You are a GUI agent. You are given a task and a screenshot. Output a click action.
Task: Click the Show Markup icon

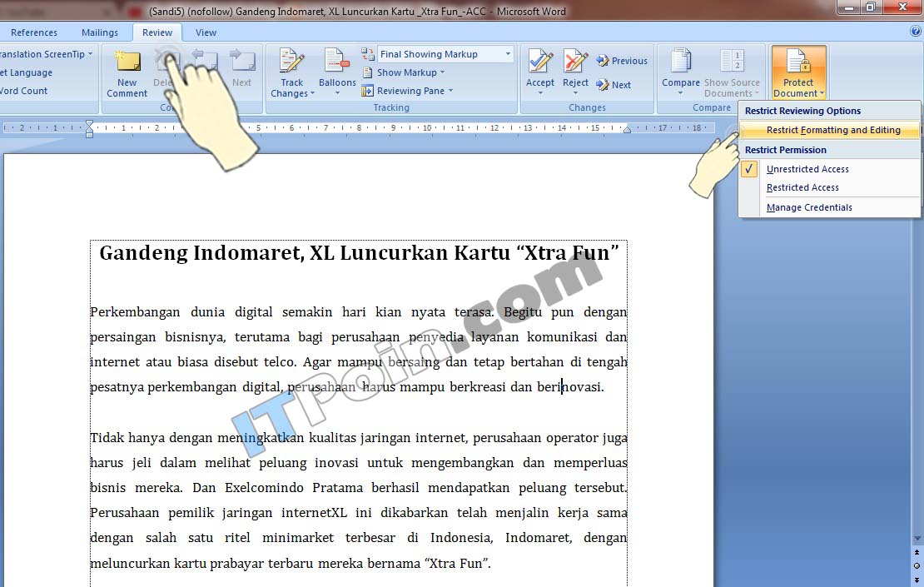pos(368,72)
